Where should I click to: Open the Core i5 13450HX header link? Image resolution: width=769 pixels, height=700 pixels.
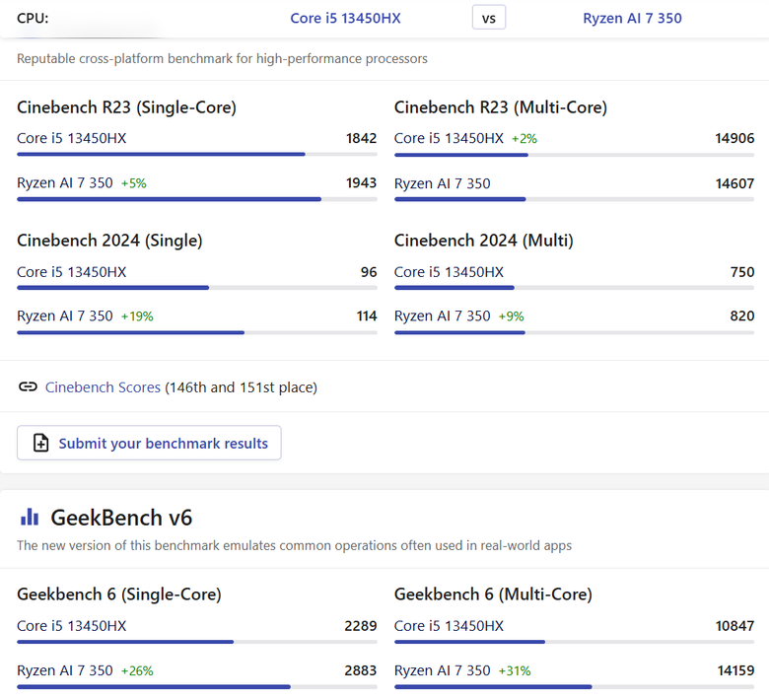pyautogui.click(x=345, y=18)
